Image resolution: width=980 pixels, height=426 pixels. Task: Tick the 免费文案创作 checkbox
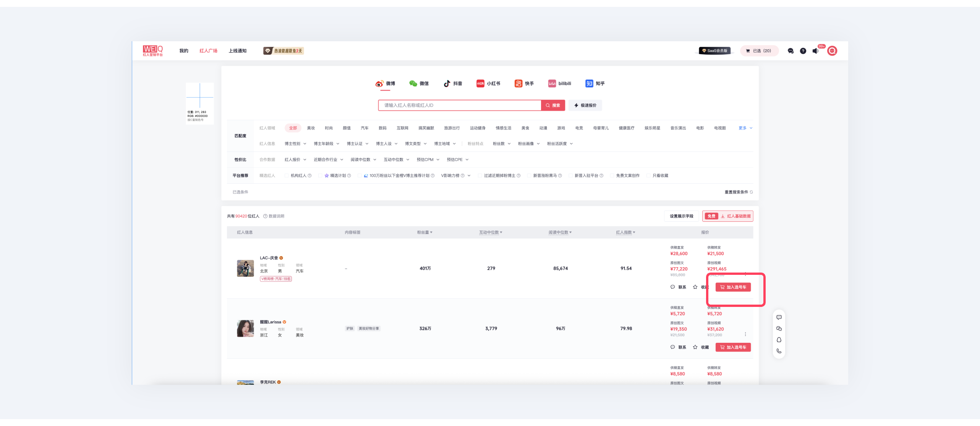tap(612, 176)
